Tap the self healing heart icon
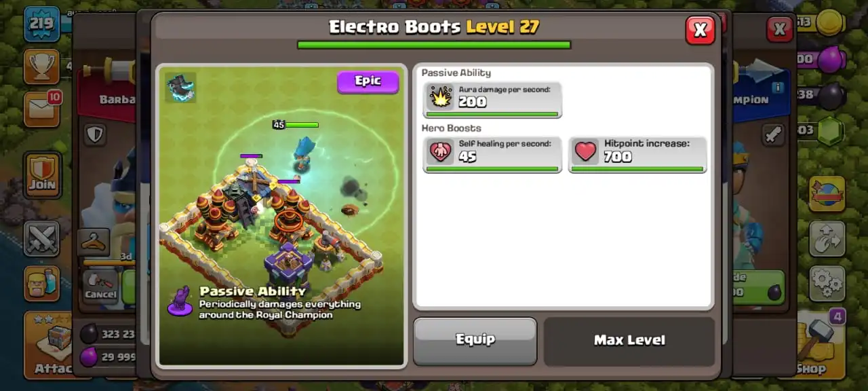 click(440, 151)
